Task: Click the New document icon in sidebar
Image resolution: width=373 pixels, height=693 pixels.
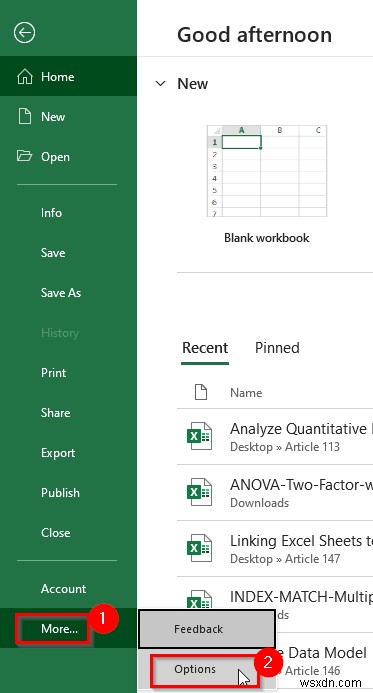Action: [25, 117]
